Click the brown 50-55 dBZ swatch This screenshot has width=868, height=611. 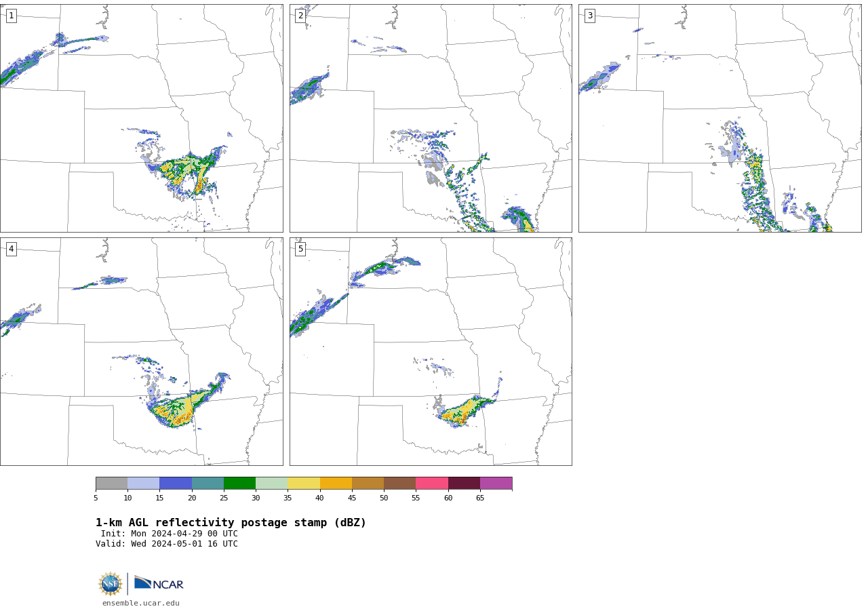[x=399, y=483]
